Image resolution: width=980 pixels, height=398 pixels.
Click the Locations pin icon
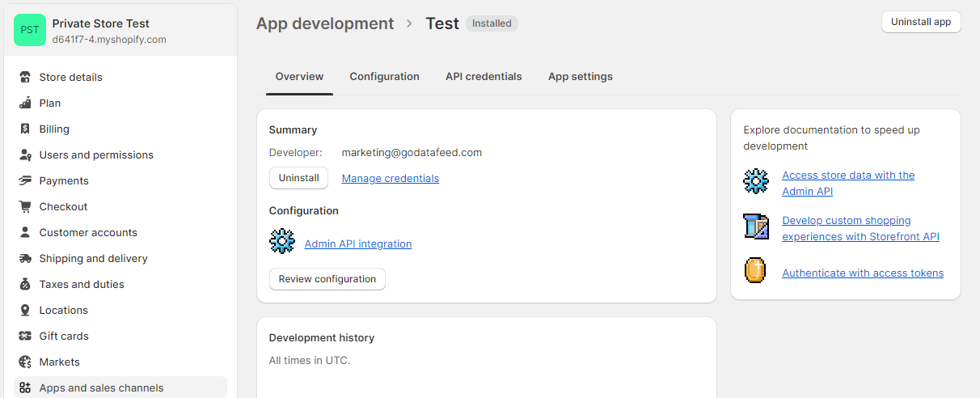tap(25, 311)
